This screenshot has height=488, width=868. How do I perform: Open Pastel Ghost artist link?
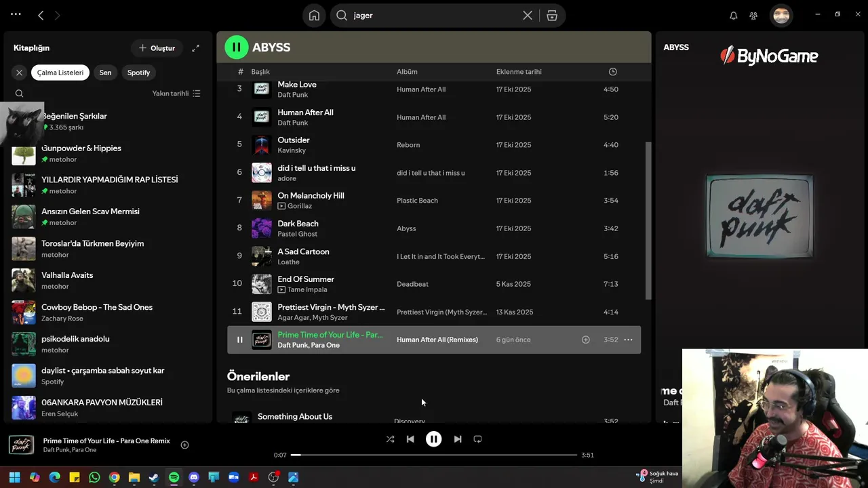[x=297, y=234]
